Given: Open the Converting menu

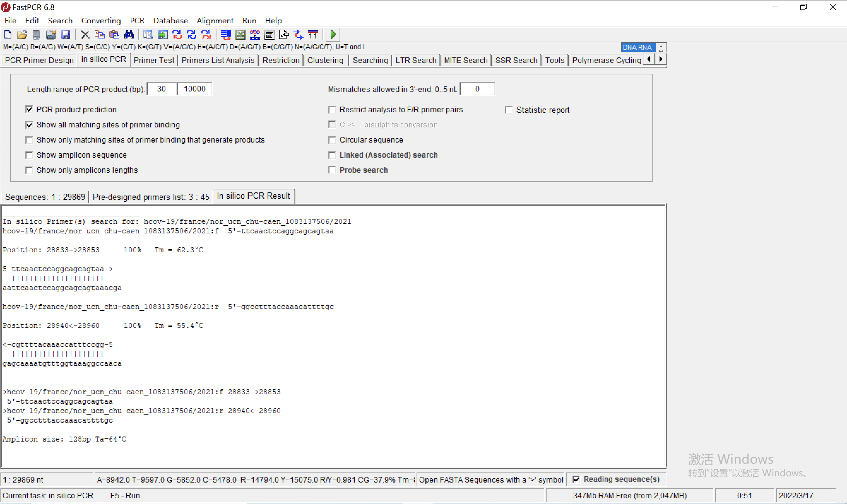Looking at the screenshot, I should click(101, 21).
